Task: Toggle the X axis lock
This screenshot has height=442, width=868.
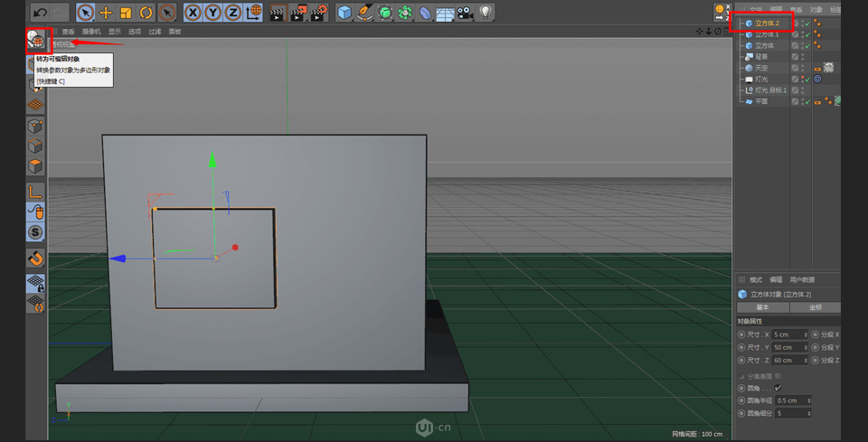Action: (x=193, y=13)
